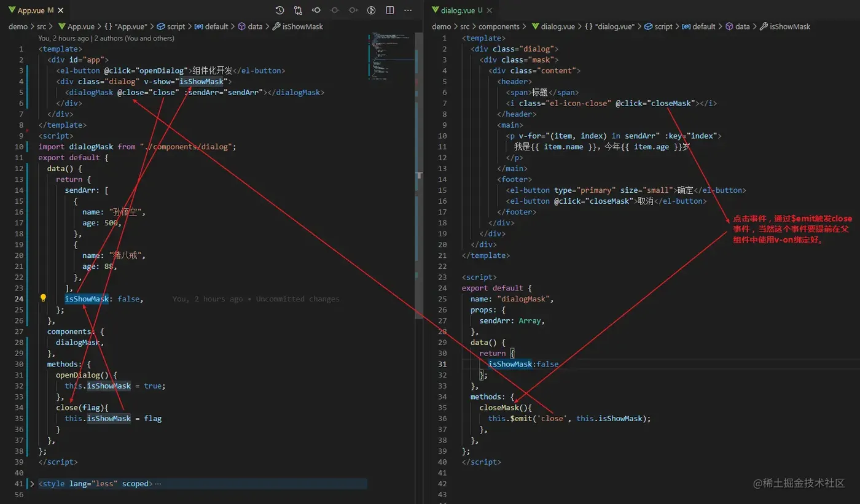Screen dimensions: 860x504
Task: Click 'name: "dialogMask",' in dialog.vue
Action: click(512, 298)
